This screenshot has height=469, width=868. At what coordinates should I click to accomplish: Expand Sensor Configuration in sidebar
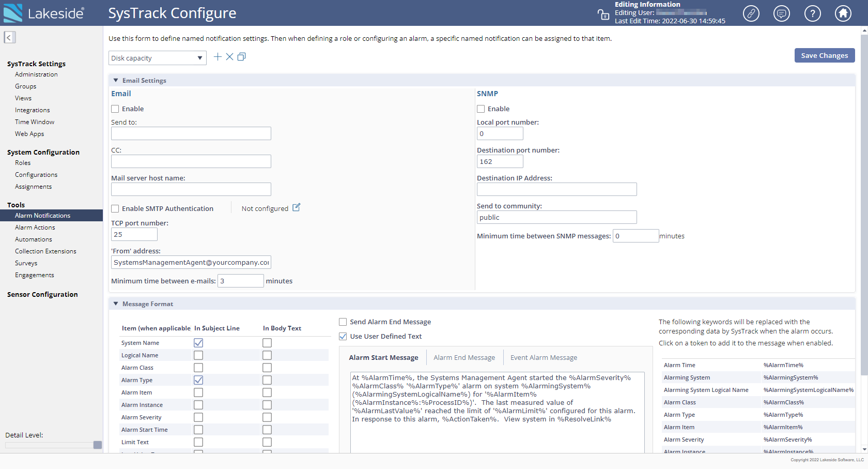click(42, 295)
